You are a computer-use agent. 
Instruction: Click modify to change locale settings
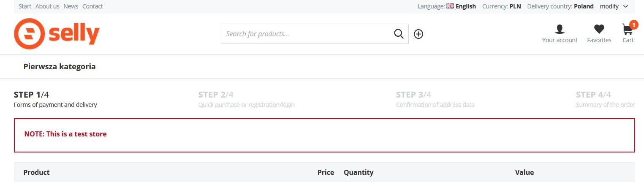point(609,6)
